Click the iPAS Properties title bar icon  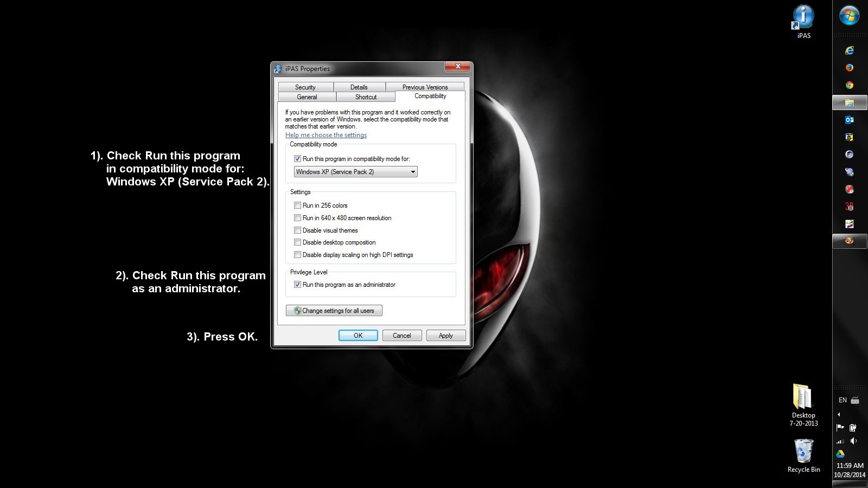(278, 69)
